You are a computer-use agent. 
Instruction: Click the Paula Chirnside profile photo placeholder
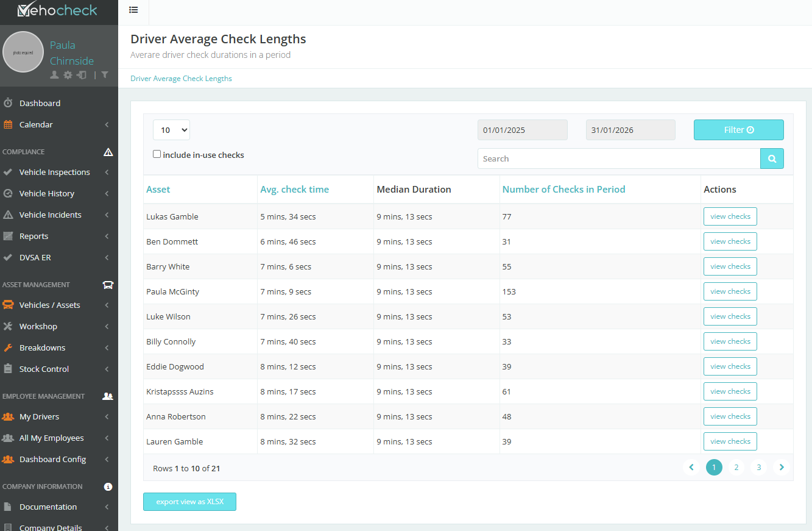tap(23, 52)
